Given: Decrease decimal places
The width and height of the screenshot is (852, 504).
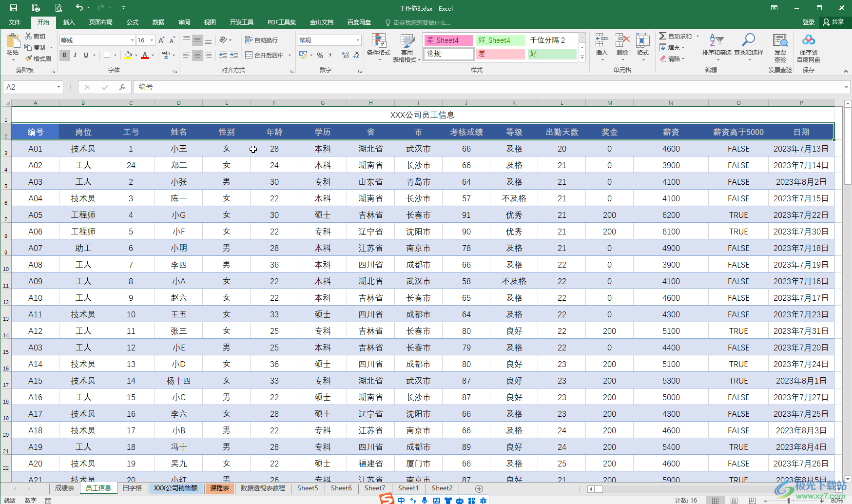Looking at the screenshot, I should click(356, 55).
